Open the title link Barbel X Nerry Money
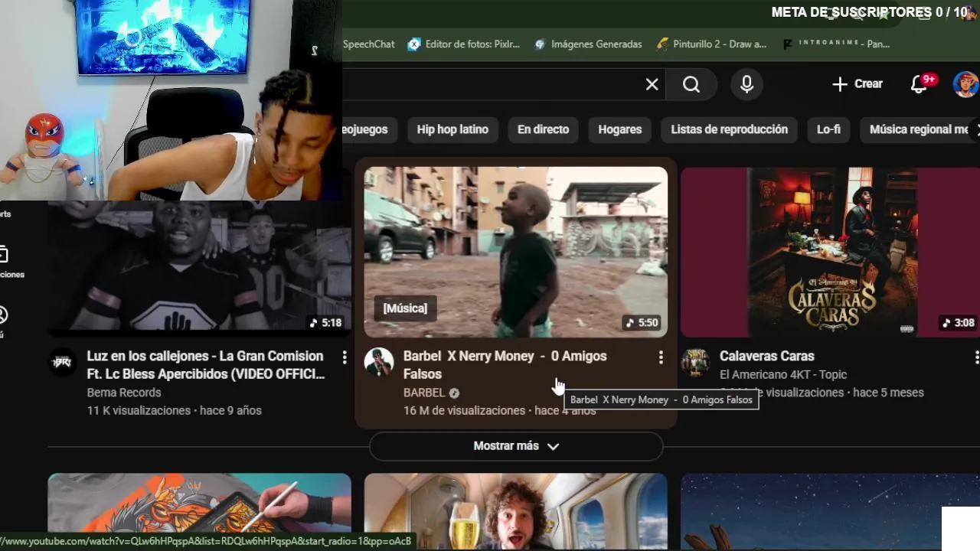Viewport: 980px width, 551px height. point(505,365)
